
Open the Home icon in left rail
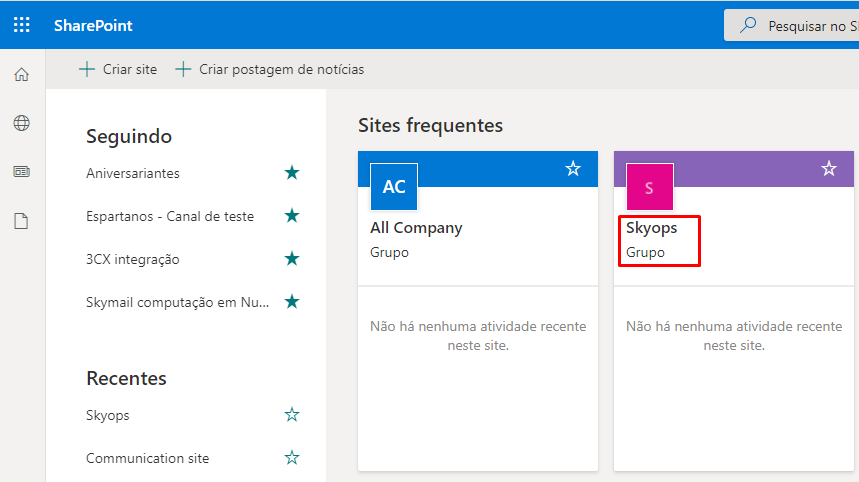pos(21,74)
